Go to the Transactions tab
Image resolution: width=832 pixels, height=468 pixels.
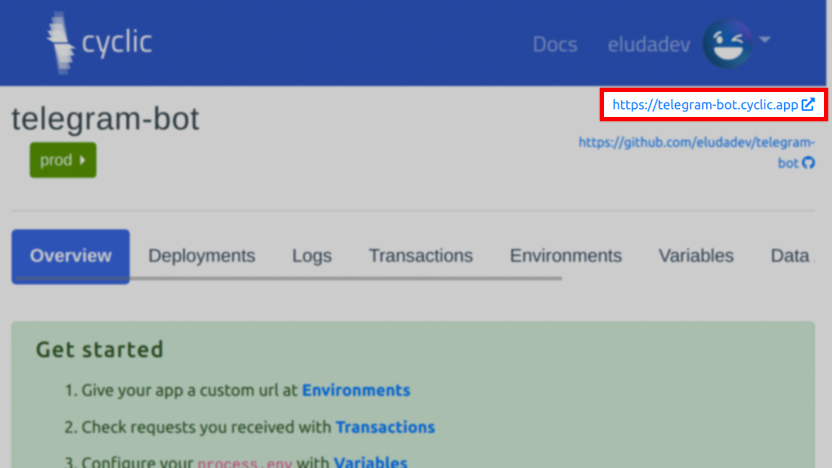(420, 256)
